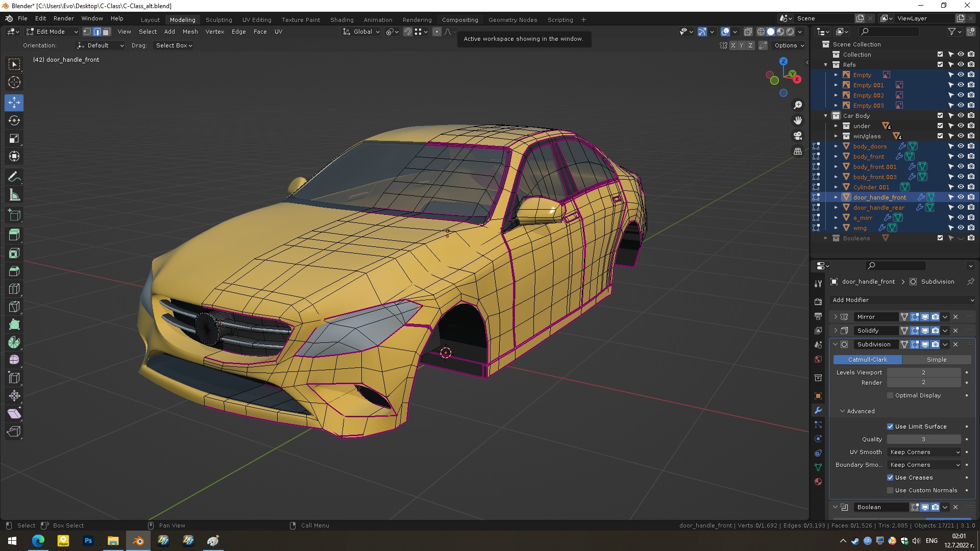The width and height of the screenshot is (980, 551).
Task: Switch to the Sculpting workspace tab
Action: (218, 20)
